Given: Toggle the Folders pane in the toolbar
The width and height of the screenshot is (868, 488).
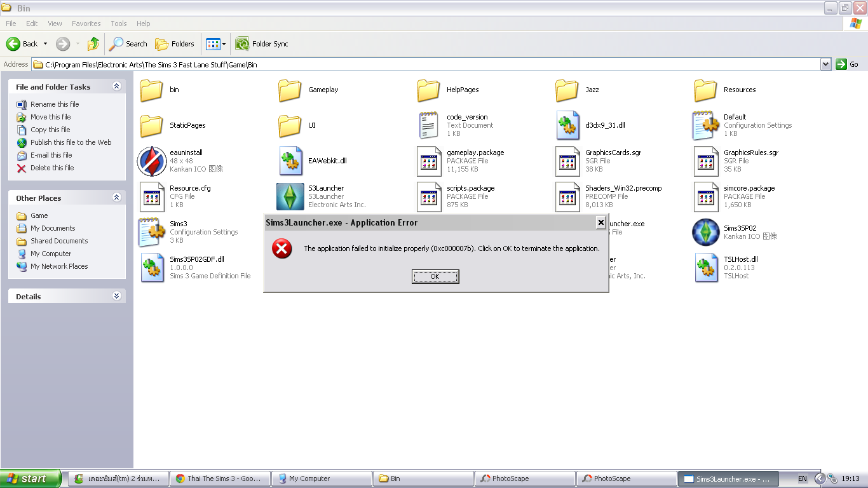Looking at the screenshot, I should coord(175,44).
